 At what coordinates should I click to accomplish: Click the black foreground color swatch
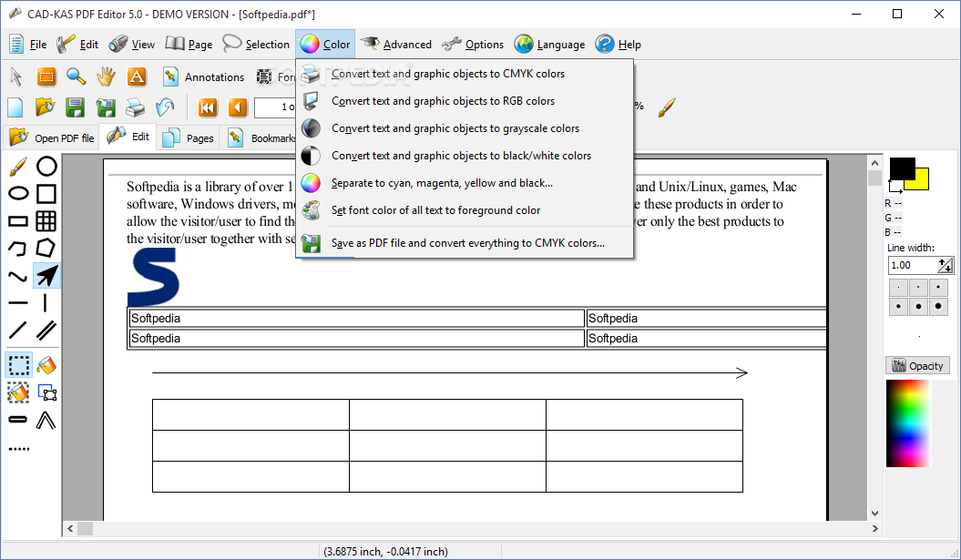coord(900,168)
